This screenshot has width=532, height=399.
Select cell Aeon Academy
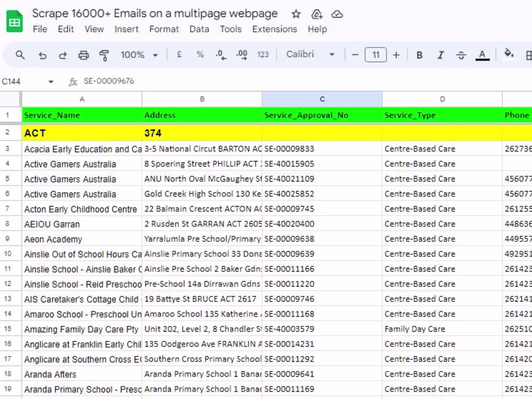coord(82,239)
